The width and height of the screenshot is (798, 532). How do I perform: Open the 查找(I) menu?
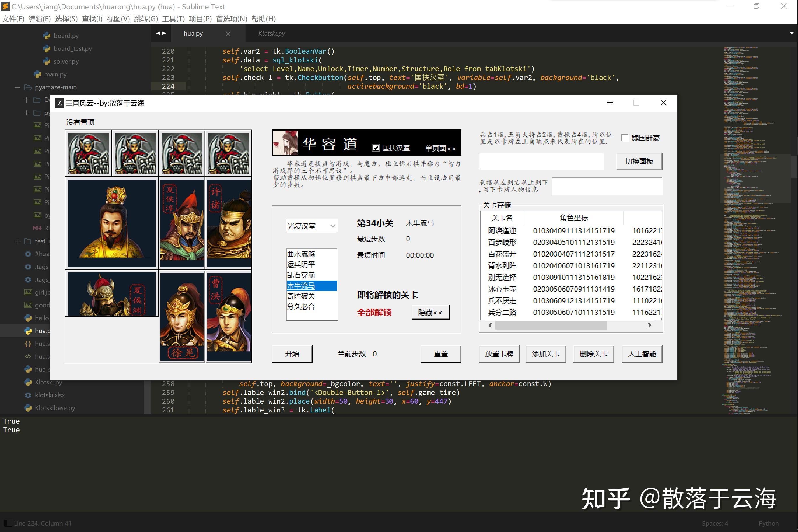click(x=92, y=19)
